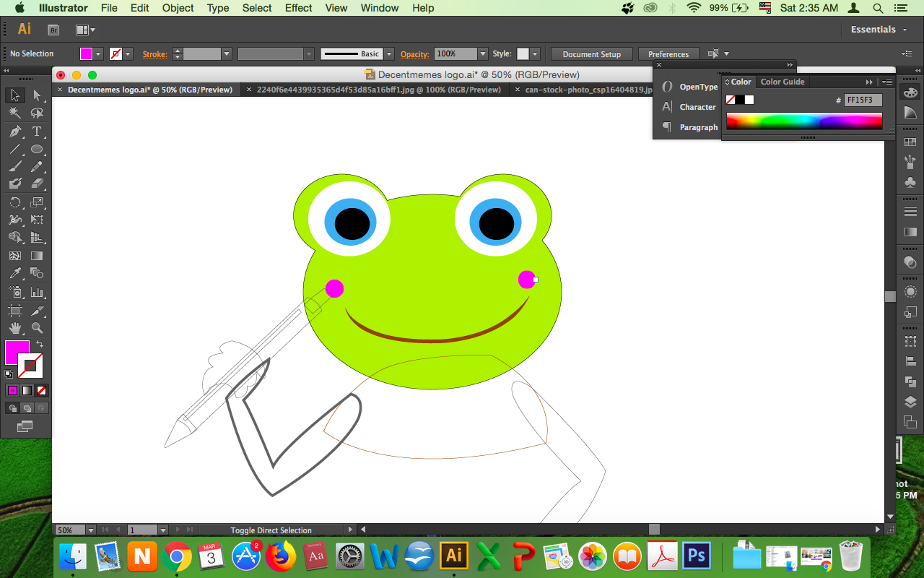Open the Layers panel from right dock
This screenshot has width=924, height=578.
click(910, 402)
